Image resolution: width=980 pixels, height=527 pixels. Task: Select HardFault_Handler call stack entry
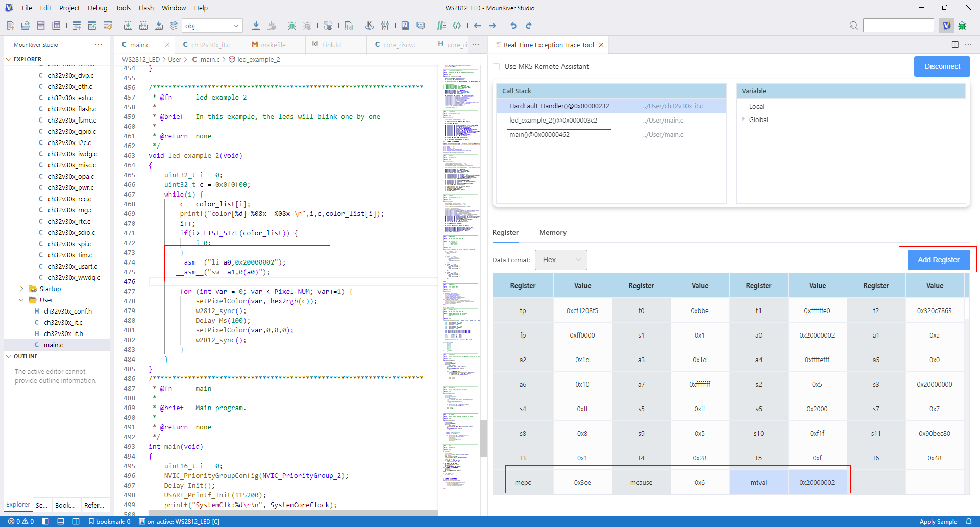click(x=611, y=106)
